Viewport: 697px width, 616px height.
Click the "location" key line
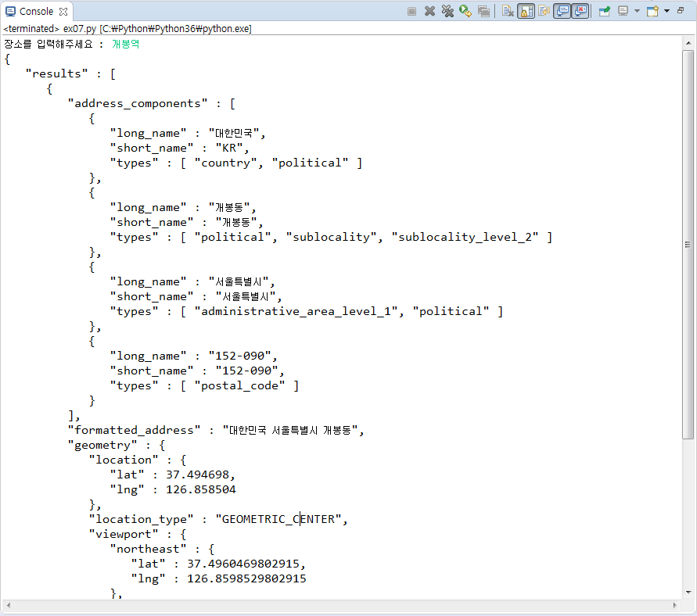click(138, 460)
